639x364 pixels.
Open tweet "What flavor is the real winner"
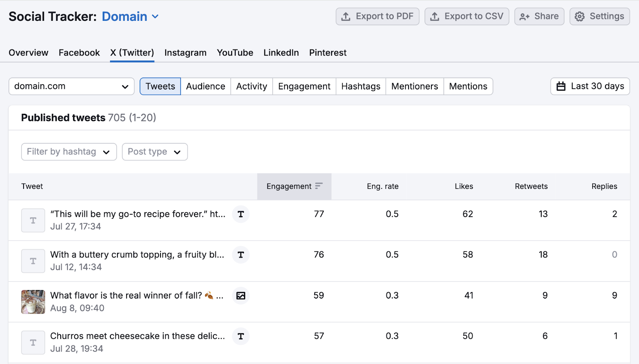coord(137,295)
